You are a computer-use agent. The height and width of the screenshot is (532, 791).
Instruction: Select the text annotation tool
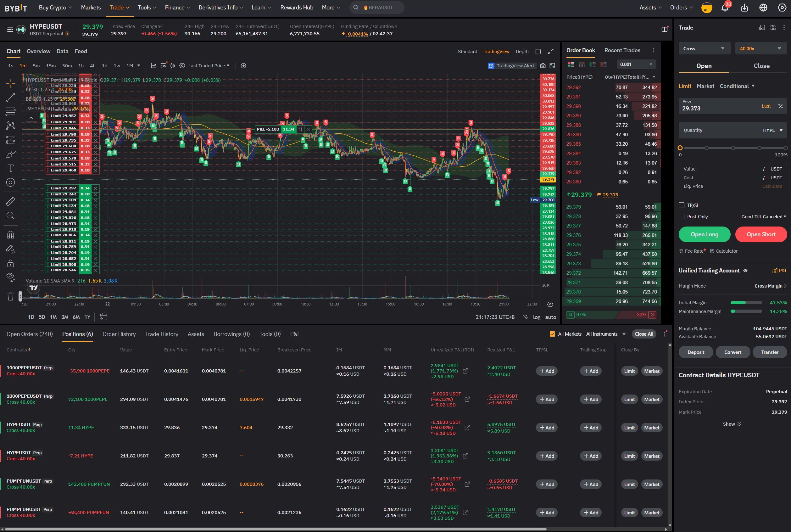coord(10,168)
